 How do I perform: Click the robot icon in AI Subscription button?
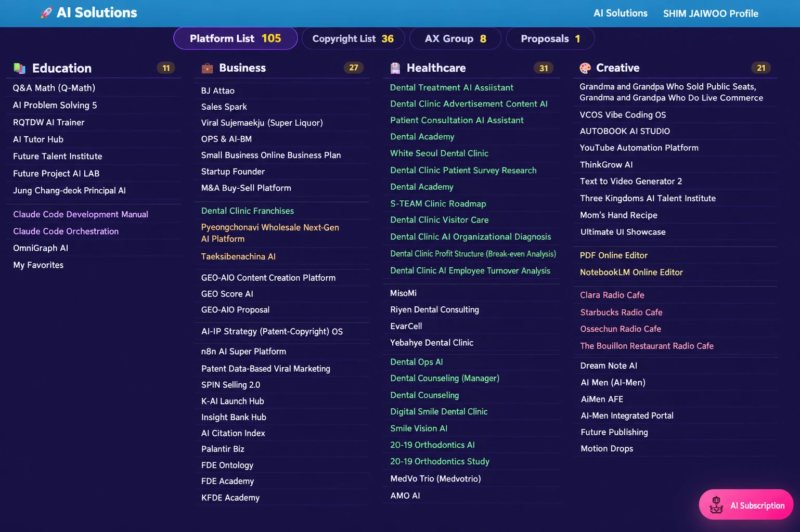[716, 504]
